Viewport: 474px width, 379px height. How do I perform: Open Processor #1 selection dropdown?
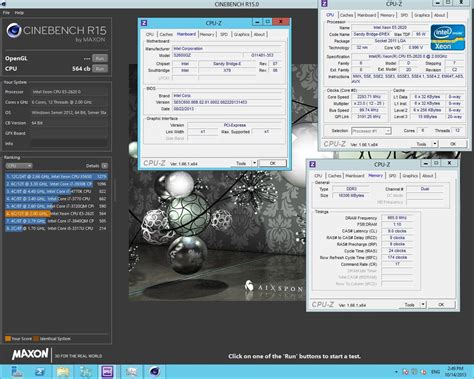pos(371,131)
